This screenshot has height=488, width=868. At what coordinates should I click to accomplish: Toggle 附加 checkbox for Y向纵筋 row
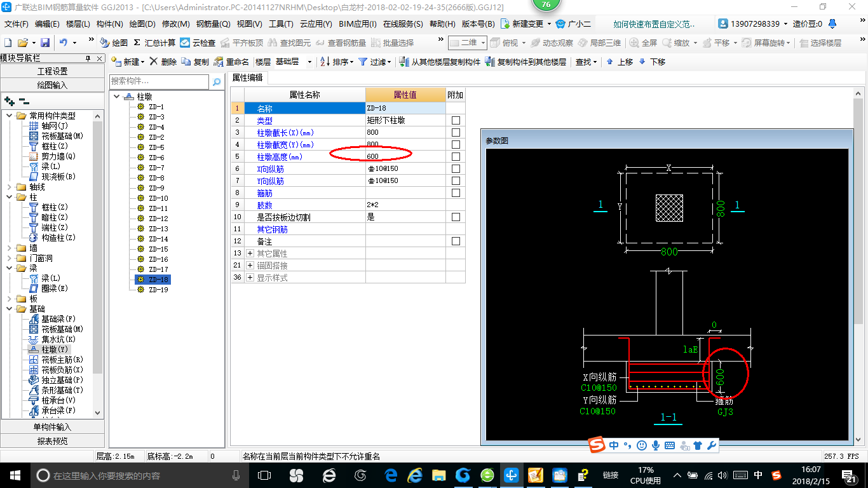point(456,180)
